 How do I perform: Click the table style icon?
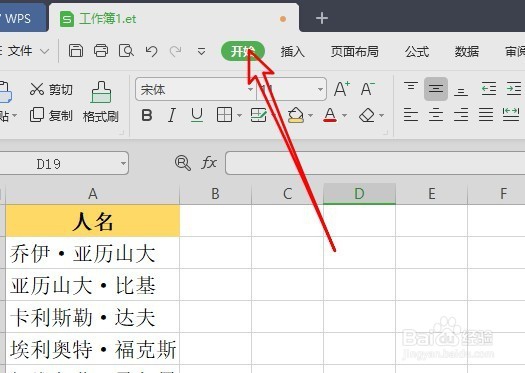click(x=258, y=115)
